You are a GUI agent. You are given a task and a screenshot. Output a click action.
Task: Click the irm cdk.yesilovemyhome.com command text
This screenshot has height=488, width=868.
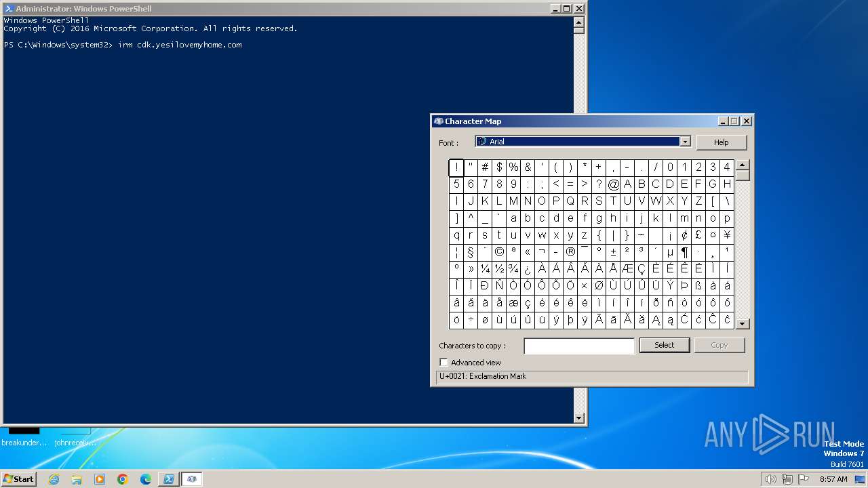coord(180,45)
